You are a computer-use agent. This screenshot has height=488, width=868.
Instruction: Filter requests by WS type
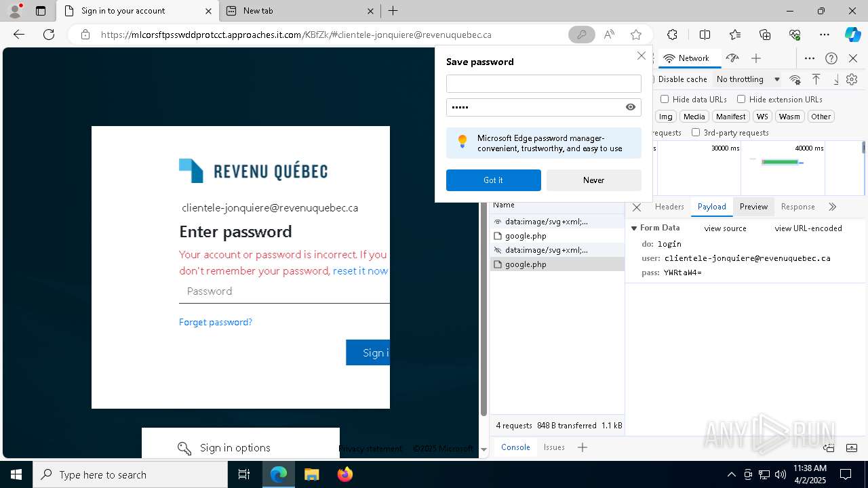[762, 117]
